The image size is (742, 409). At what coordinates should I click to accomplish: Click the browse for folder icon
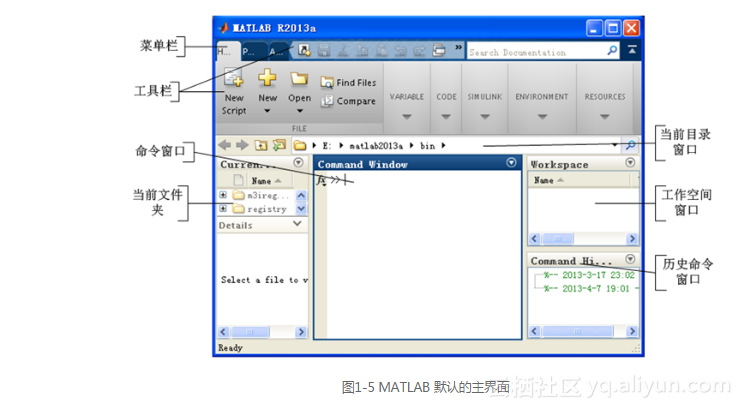(279, 145)
